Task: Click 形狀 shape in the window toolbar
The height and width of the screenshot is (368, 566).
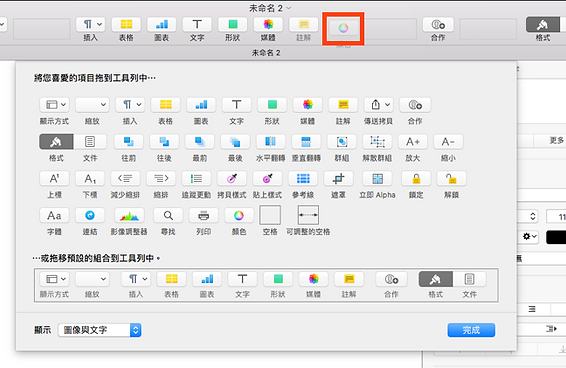Action: (232, 25)
